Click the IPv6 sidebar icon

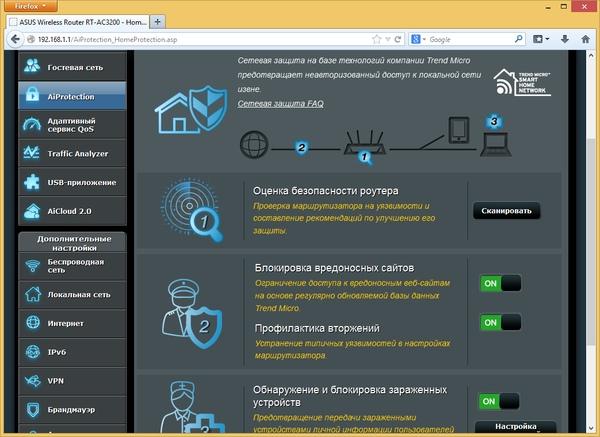pos(33,351)
